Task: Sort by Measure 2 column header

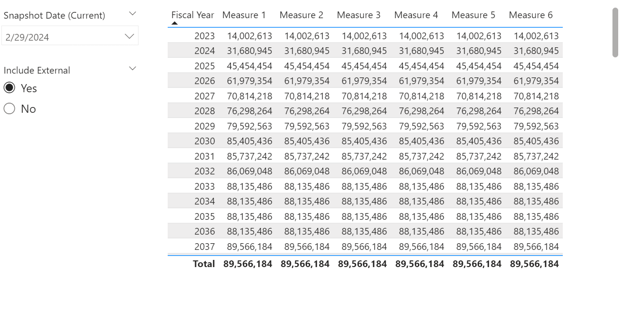Action: tap(301, 15)
